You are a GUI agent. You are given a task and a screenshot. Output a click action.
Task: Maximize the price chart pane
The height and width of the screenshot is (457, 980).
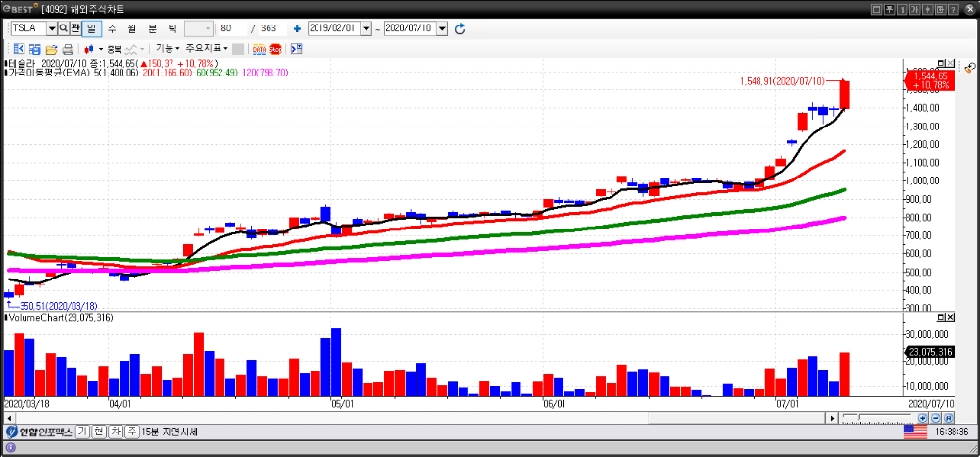coord(940,63)
